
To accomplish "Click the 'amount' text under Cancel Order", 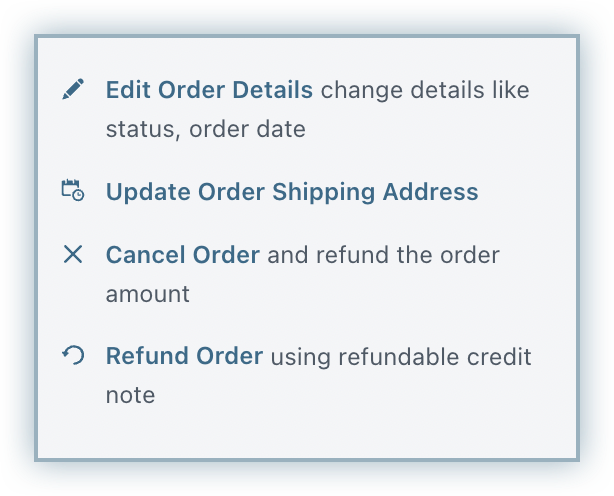I will (x=147, y=295).
